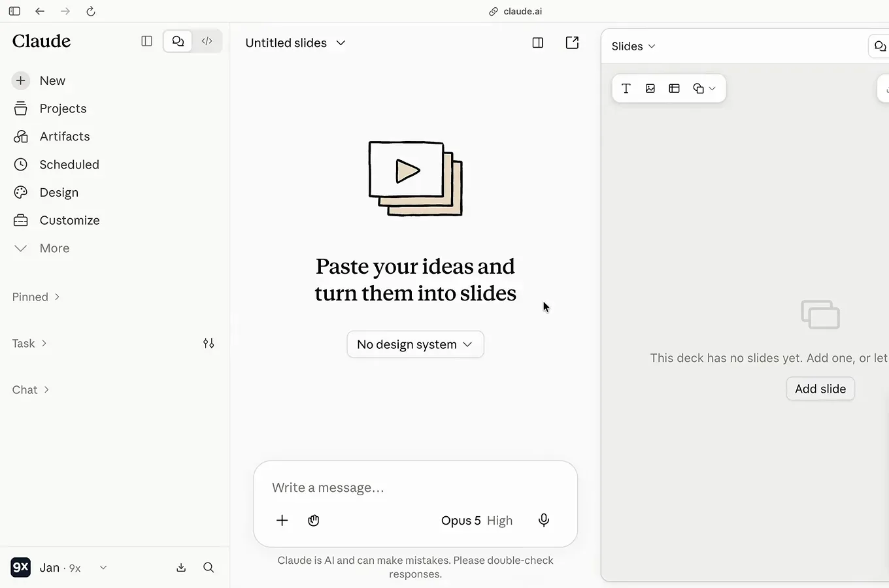
Task: Click the Claude logo text
Action: [x=41, y=41]
